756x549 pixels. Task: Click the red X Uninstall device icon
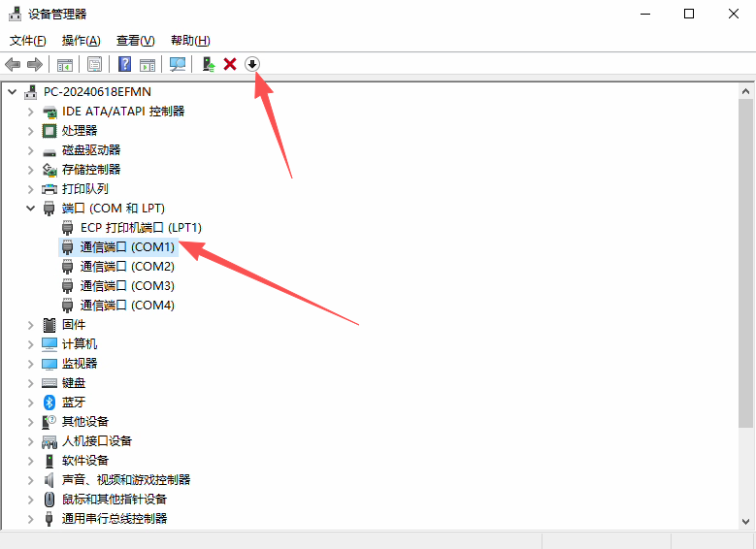230,64
